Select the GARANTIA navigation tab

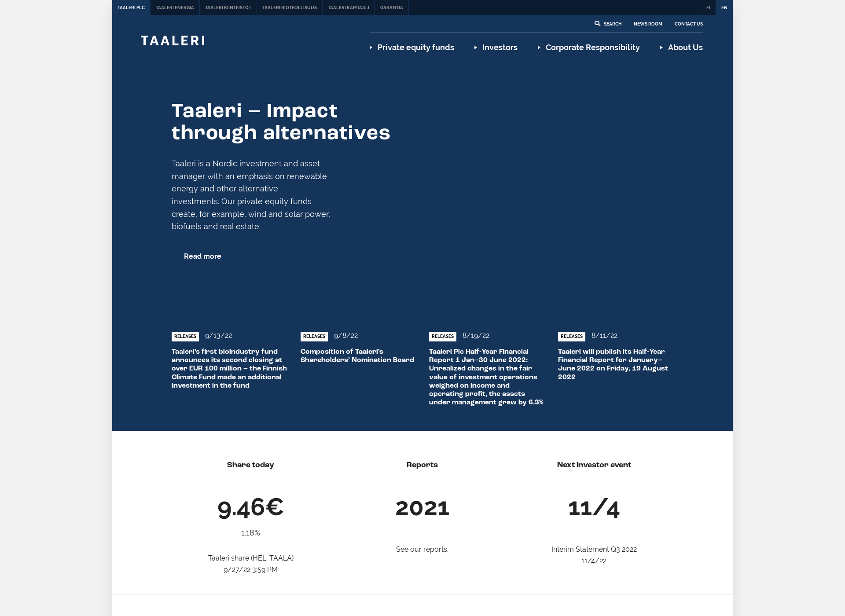(x=392, y=7)
